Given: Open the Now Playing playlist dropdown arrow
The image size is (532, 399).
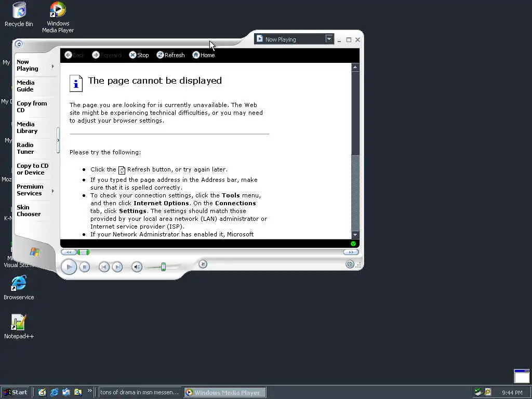Looking at the screenshot, I should tap(329, 39).
